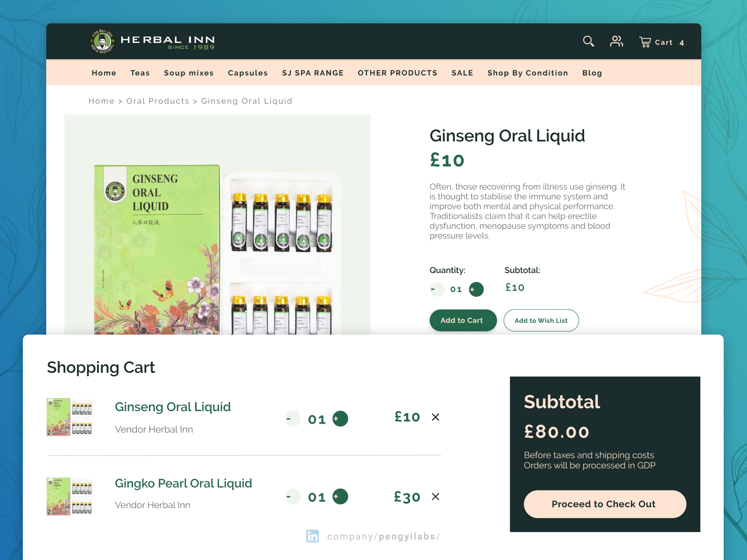Viewport: 747px width, 560px height.
Task: Remove Gingko Pearl Oral Liquid from cart
Action: (x=436, y=497)
